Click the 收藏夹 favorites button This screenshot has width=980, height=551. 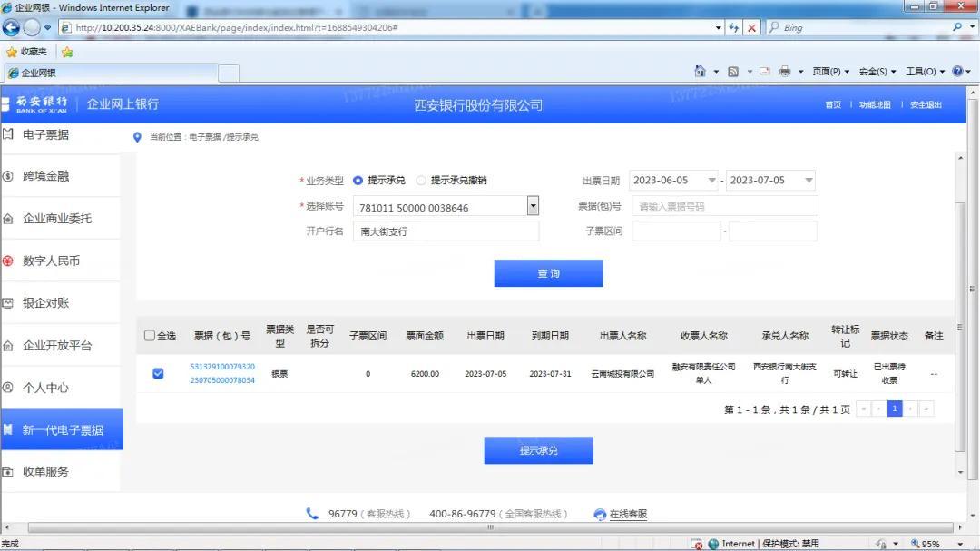27,52
